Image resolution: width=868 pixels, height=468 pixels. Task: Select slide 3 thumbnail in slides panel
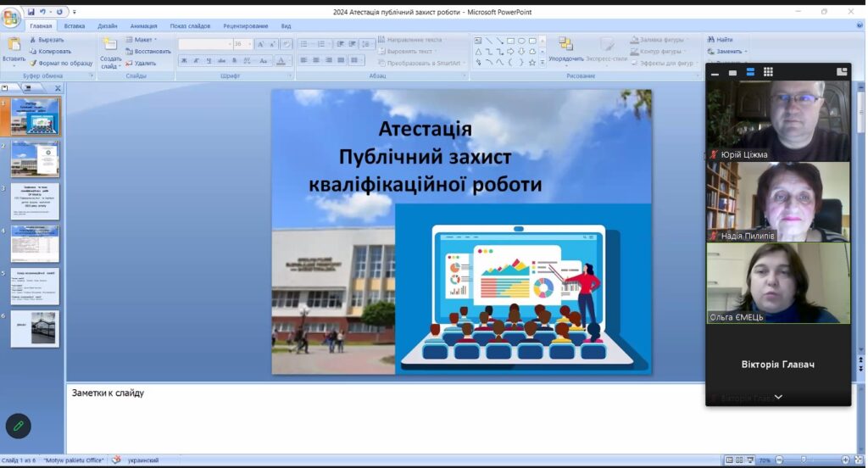click(x=35, y=202)
